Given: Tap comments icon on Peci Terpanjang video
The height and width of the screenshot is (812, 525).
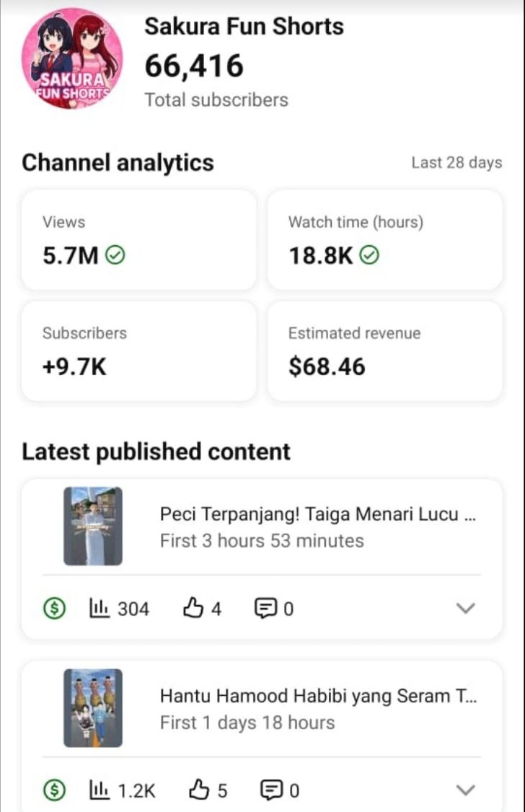Looking at the screenshot, I should click(265, 609).
